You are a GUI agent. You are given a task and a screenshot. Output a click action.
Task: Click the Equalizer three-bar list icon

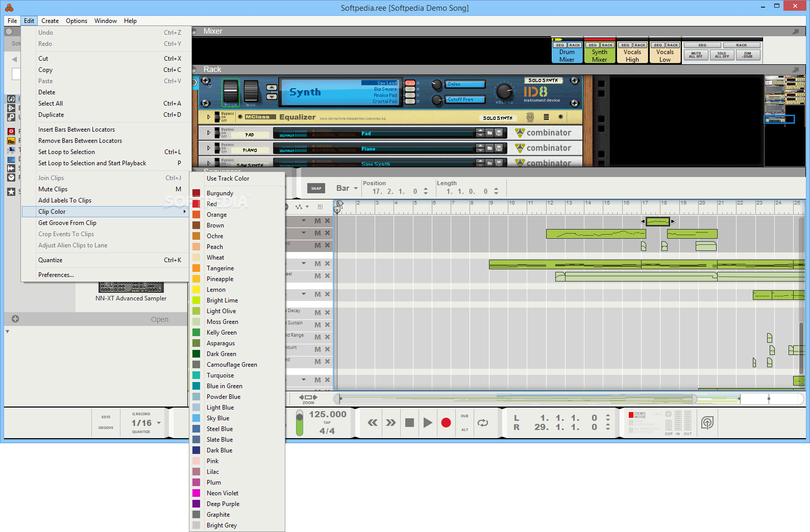[546, 117]
